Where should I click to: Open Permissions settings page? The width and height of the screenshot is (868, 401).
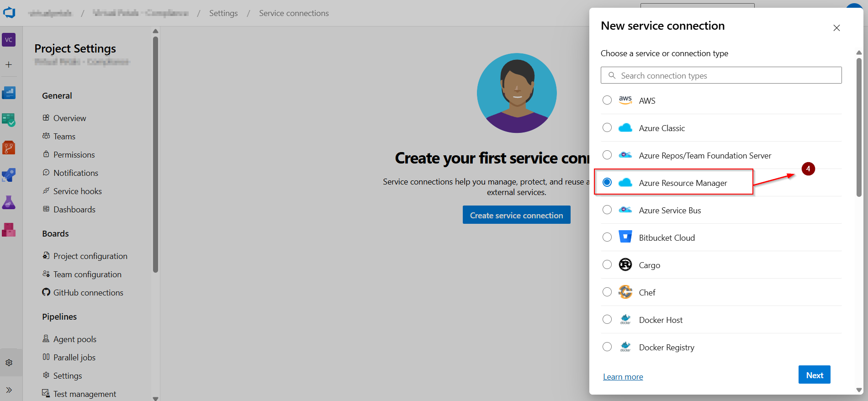pos(74,155)
